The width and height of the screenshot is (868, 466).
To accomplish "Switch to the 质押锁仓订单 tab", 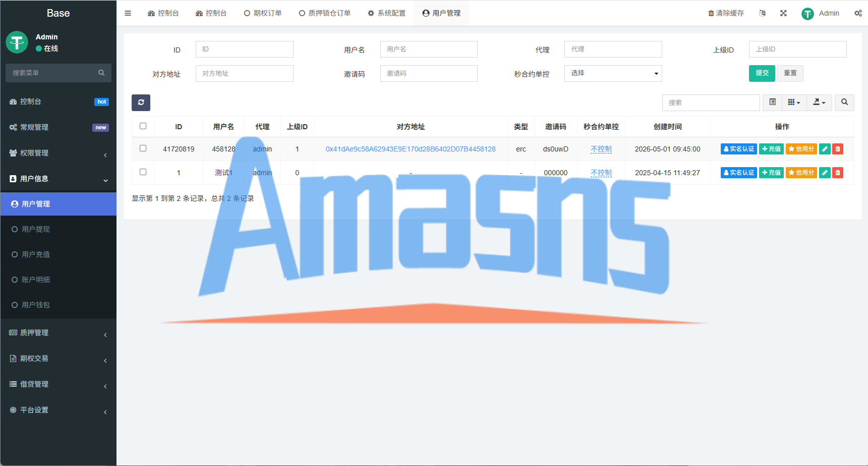I will (325, 13).
